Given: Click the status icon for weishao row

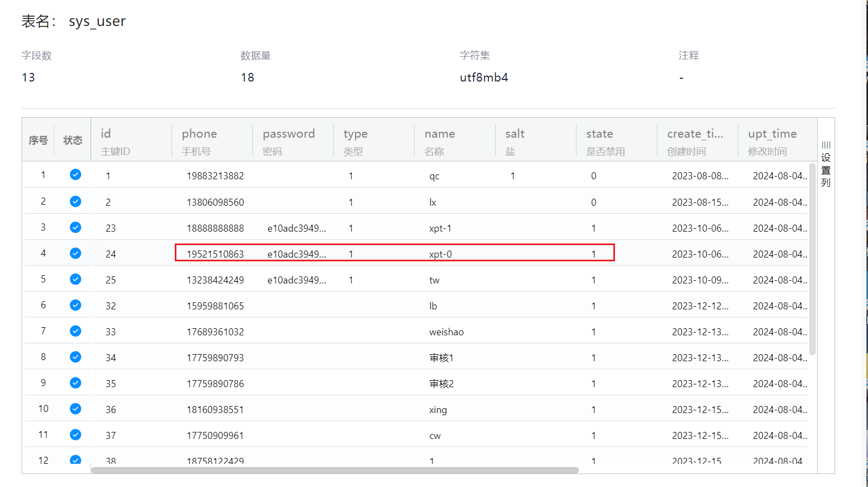Looking at the screenshot, I should (76, 331).
